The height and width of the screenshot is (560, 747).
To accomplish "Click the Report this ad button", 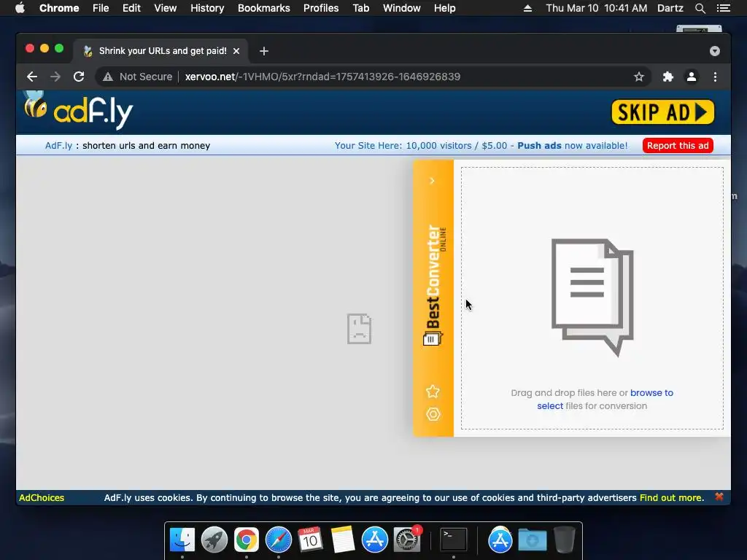I will (678, 146).
